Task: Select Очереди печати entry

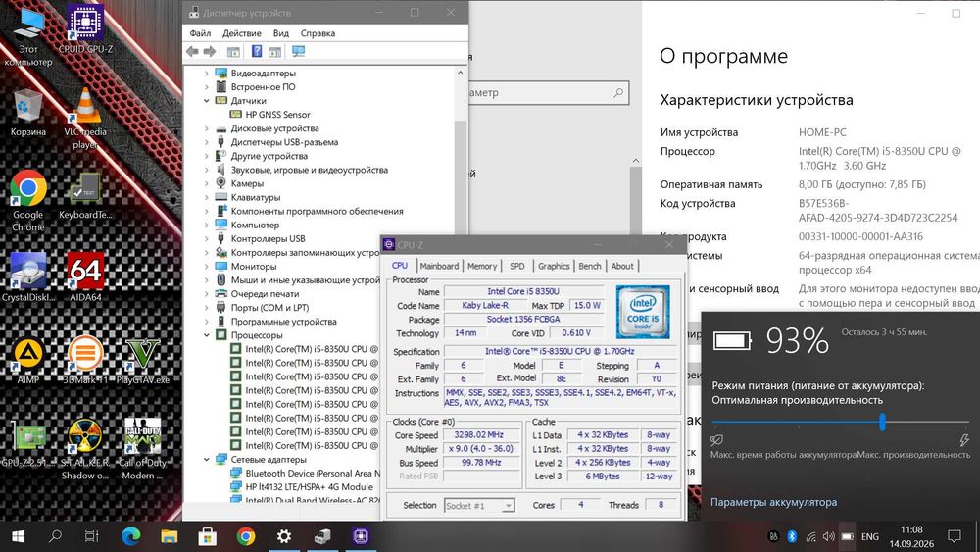Action: pos(265,294)
